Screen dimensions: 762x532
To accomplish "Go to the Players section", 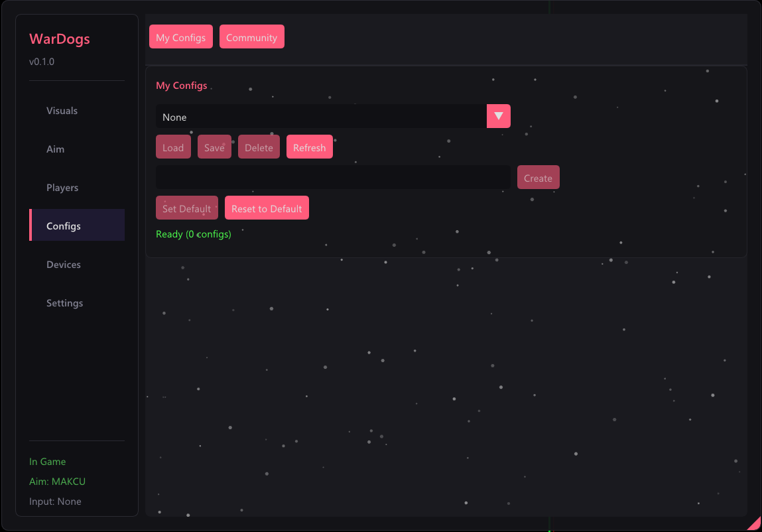I will [x=77, y=187].
